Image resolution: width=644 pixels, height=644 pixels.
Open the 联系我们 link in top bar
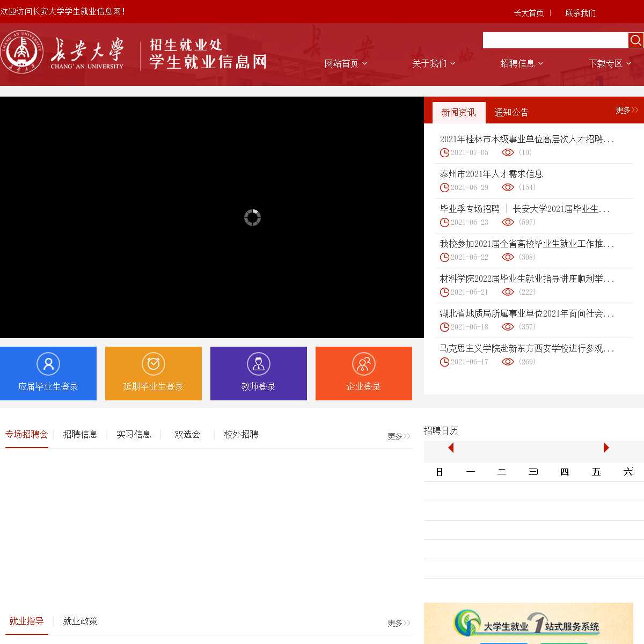pos(580,13)
